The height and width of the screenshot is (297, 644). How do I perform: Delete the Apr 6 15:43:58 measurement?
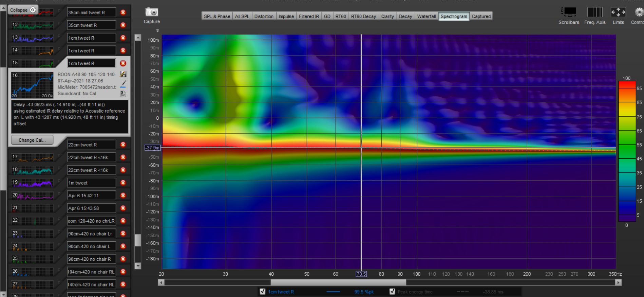[123, 208]
